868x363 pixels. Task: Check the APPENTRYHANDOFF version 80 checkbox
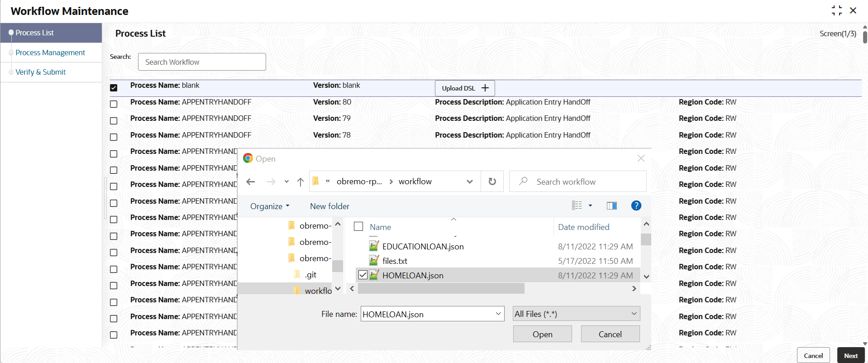pos(114,104)
